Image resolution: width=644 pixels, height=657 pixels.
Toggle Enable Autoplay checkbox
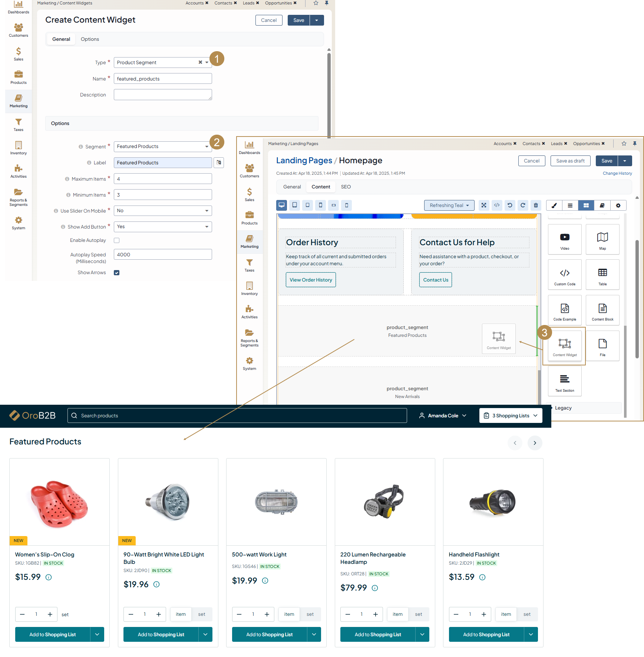coord(117,240)
